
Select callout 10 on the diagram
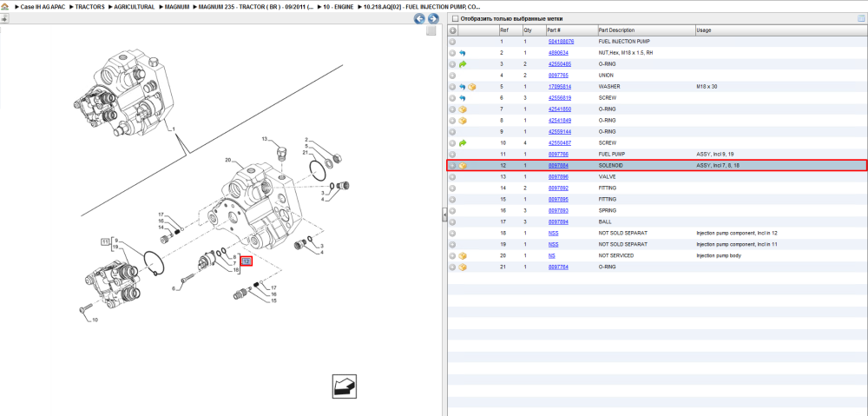point(95,320)
